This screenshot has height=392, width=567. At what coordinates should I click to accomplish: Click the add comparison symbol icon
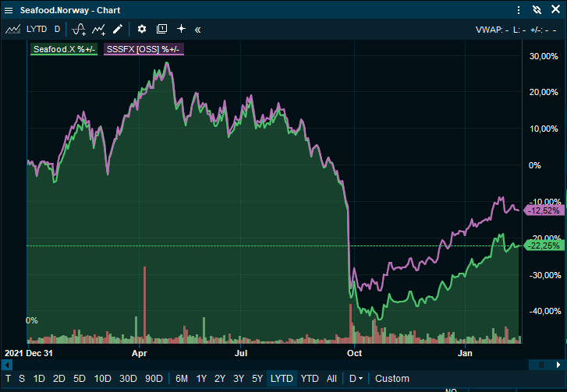pyautogui.click(x=98, y=30)
